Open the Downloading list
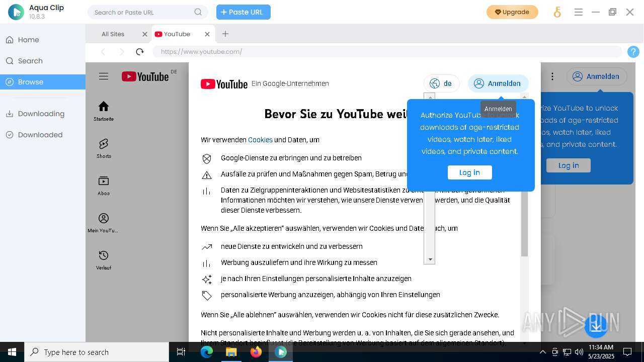The height and width of the screenshot is (362, 644). [43, 114]
